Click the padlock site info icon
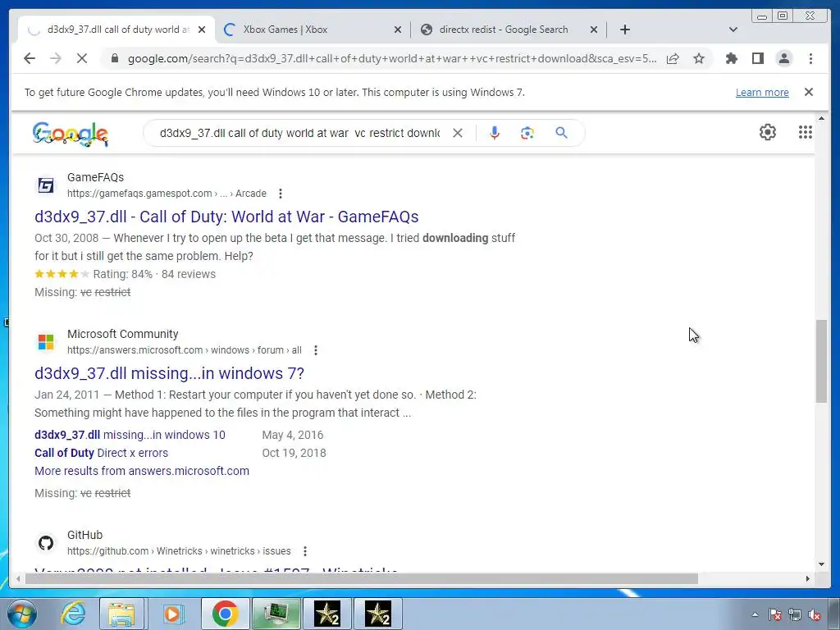This screenshot has height=630, width=840. 114,58
